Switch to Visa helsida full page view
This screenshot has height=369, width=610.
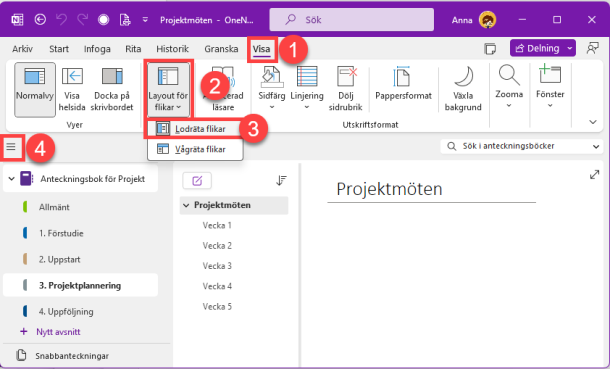point(72,90)
